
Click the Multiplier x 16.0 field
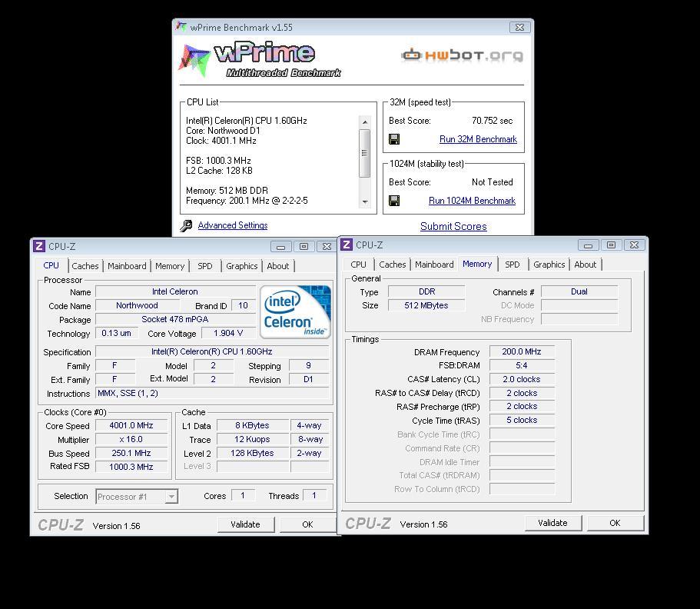click(x=131, y=439)
